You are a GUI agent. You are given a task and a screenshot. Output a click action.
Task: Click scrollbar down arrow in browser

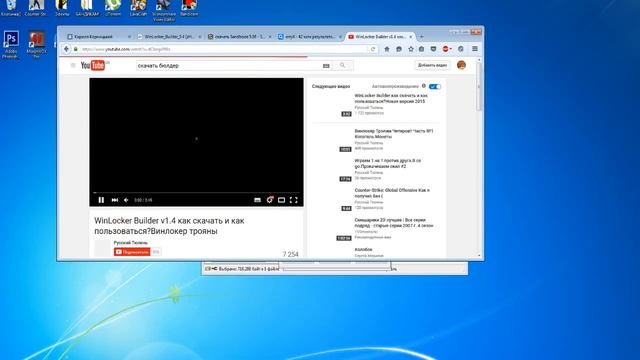(479, 256)
